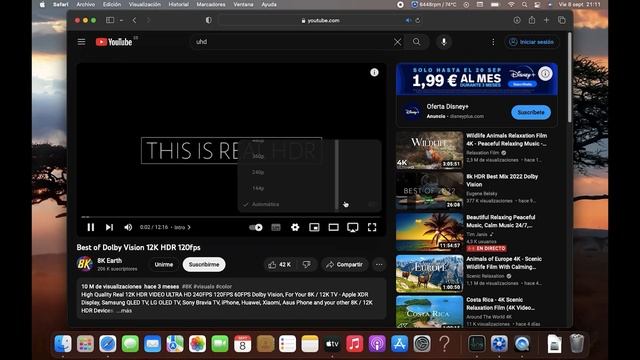Open AirPlay from the player
This screenshot has height=360, width=640.
353,227
